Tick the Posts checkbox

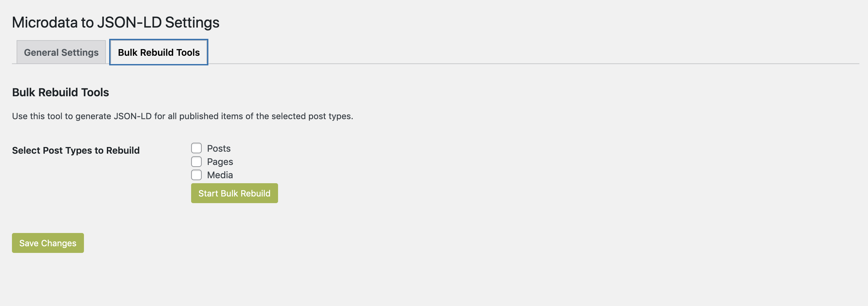point(196,148)
